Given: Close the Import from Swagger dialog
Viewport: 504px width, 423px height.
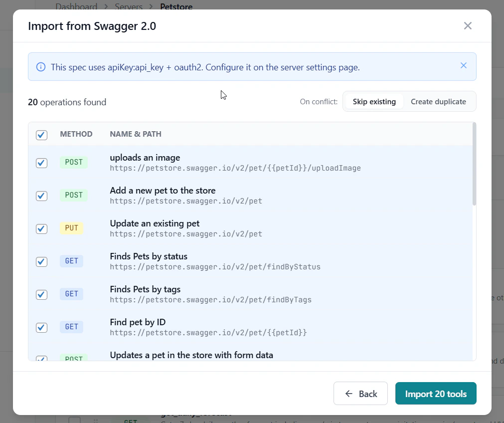Looking at the screenshot, I should point(468,26).
